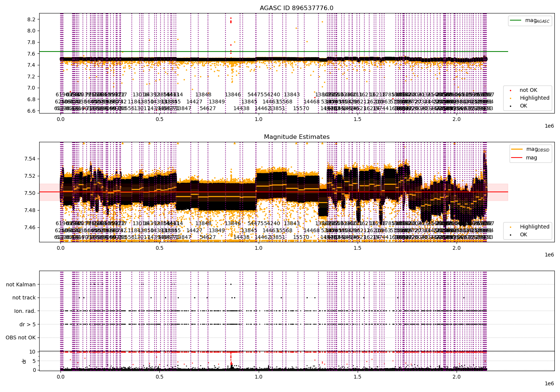The image size is (560, 392).
Task: Click the 7.50 tick on middle plot y-axis
Action: click(x=31, y=193)
